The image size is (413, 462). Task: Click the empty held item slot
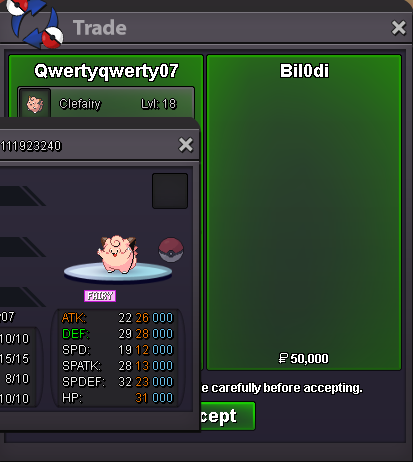[170, 191]
